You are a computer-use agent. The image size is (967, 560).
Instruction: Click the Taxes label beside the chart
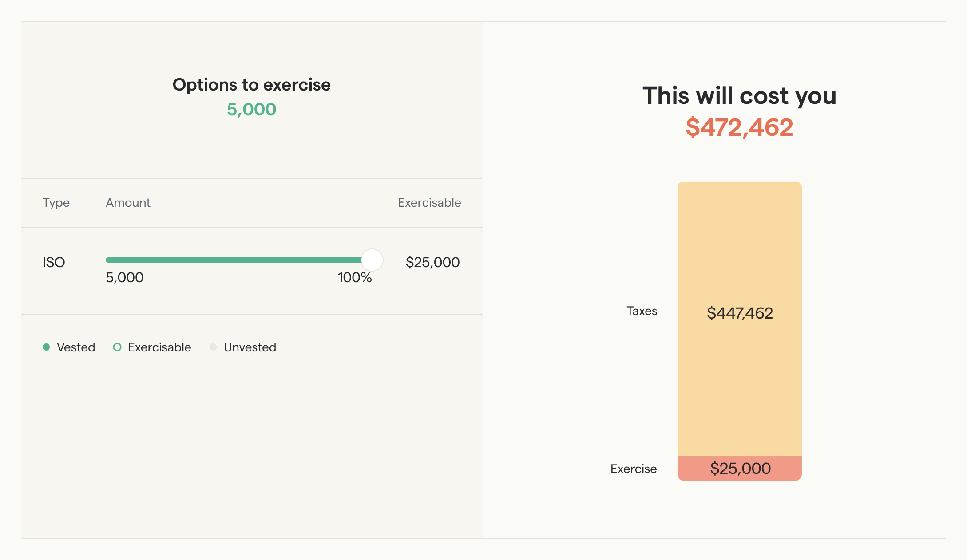(x=642, y=311)
